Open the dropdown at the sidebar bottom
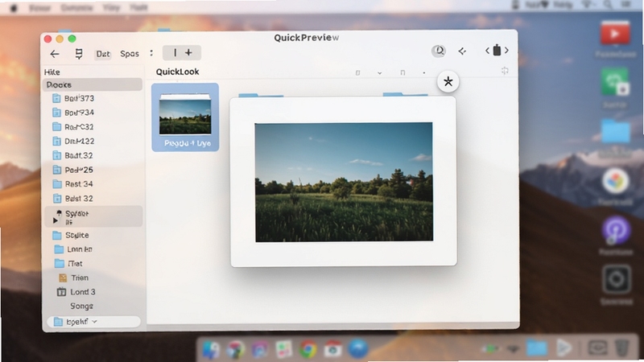The image size is (644, 362). point(93,322)
